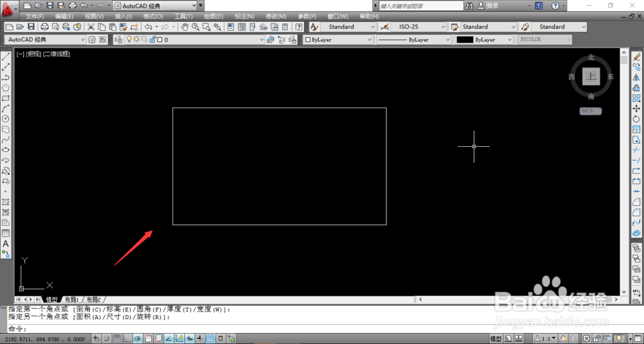The width and height of the screenshot is (644, 344).
Task: Open the 文件(F) menu
Action: 35,17
